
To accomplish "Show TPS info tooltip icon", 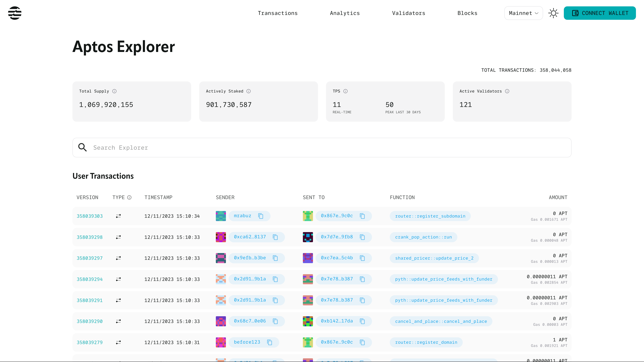I will pyautogui.click(x=345, y=91).
